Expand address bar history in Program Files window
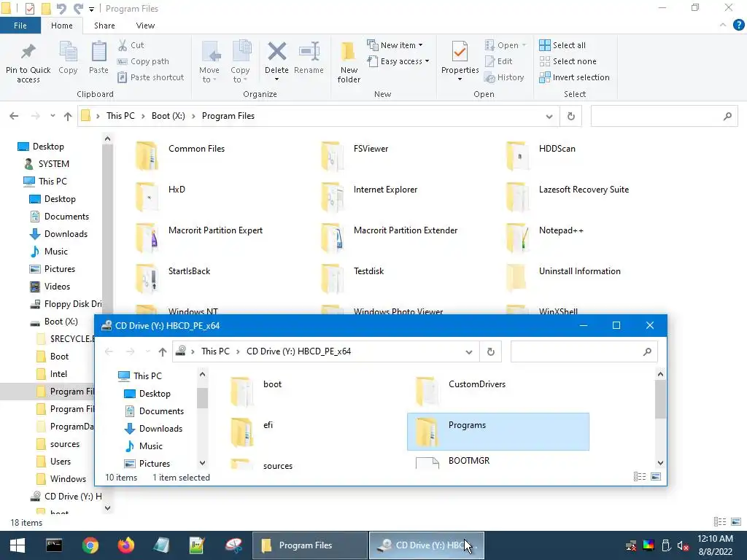Screen dimensions: 747x560 pos(549,116)
